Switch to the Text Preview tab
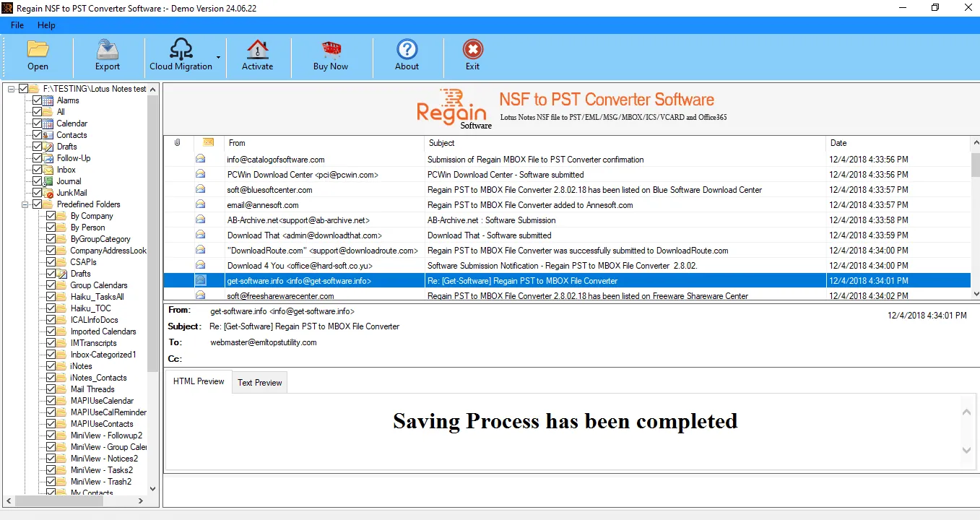The image size is (980, 520). (x=260, y=383)
